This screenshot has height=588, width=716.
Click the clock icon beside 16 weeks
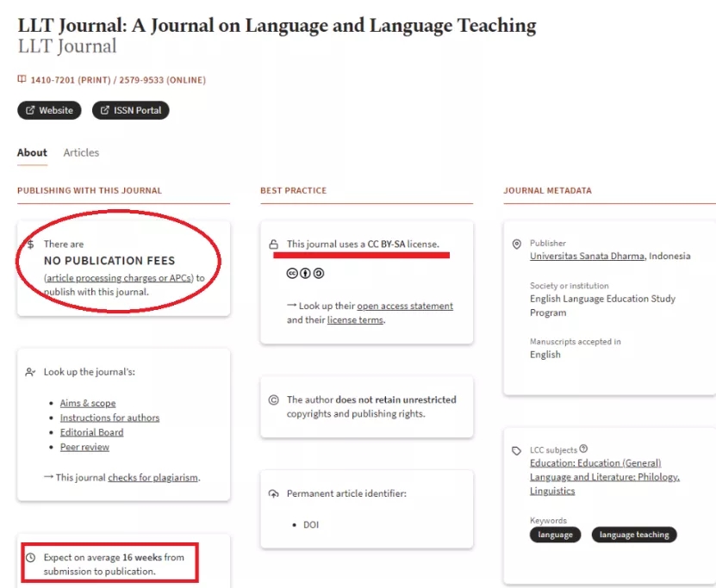coord(30,557)
